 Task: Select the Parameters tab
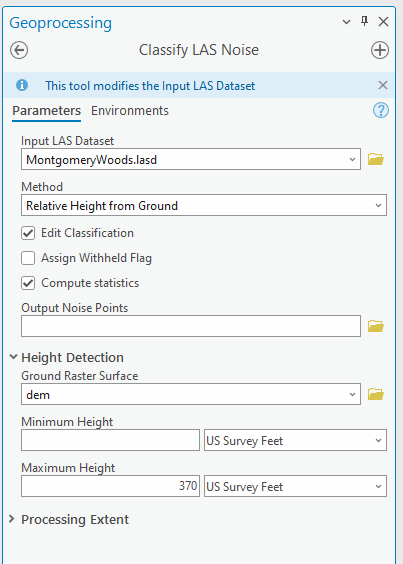[46, 110]
